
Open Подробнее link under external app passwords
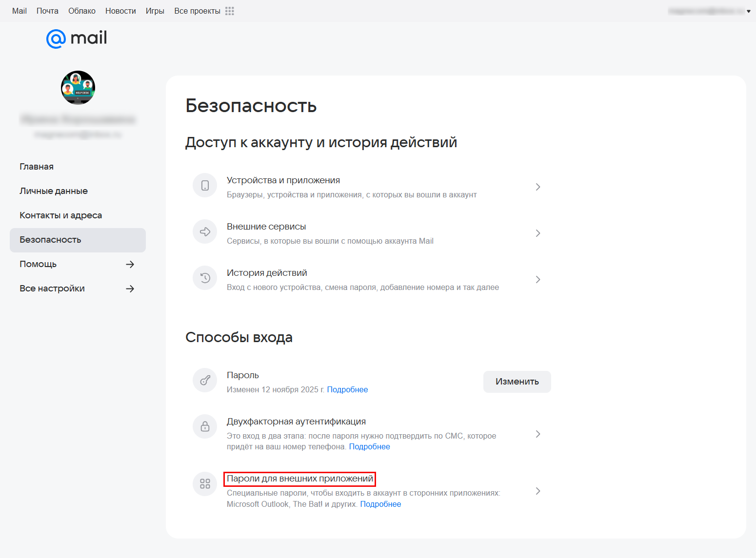(x=380, y=504)
